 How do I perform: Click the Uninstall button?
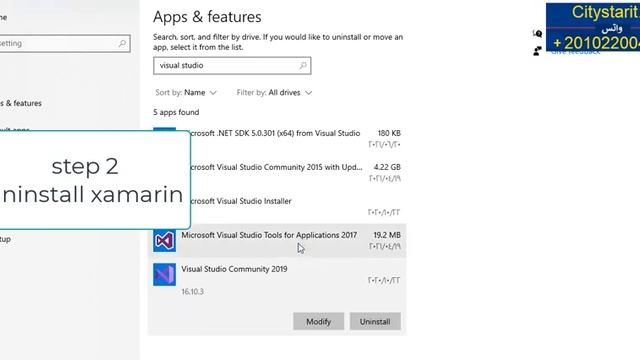(x=375, y=322)
